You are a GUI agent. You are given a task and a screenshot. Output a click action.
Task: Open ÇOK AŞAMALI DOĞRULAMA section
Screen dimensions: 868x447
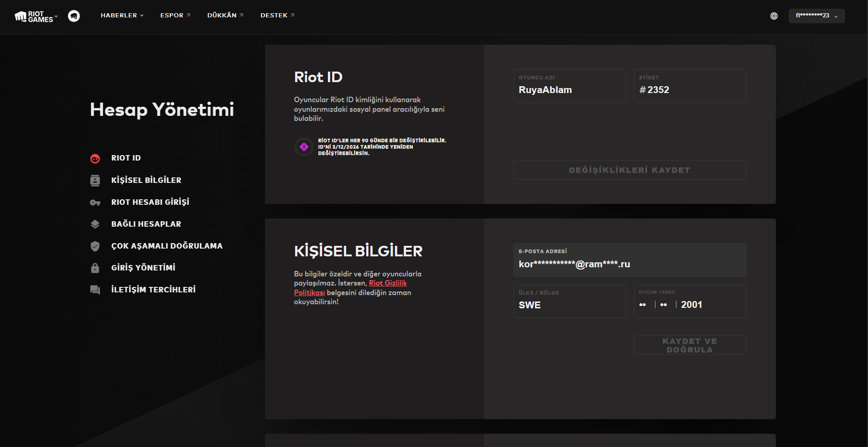(x=167, y=246)
